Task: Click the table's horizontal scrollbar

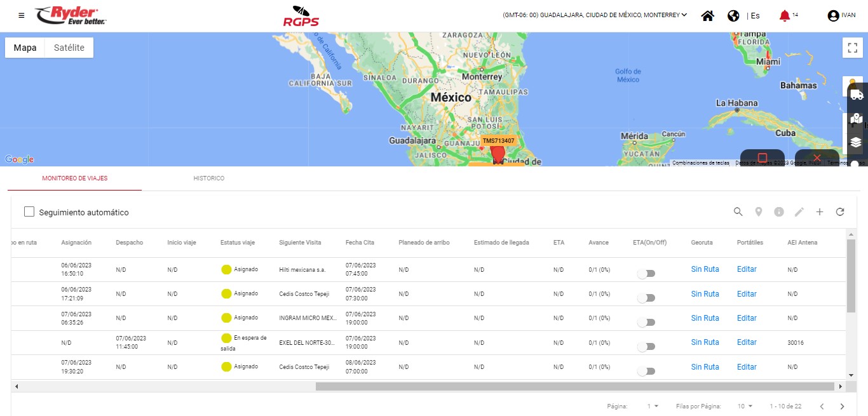Action: 574,386
